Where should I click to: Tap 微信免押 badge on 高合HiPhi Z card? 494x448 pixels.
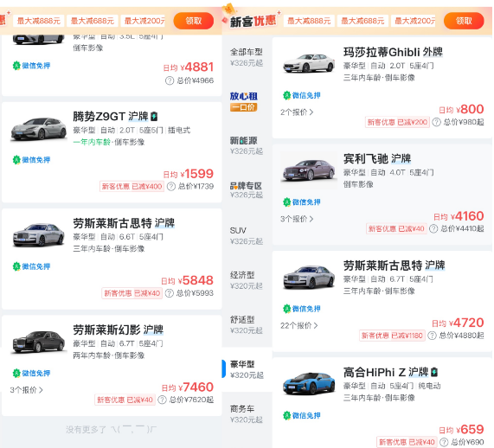click(302, 415)
